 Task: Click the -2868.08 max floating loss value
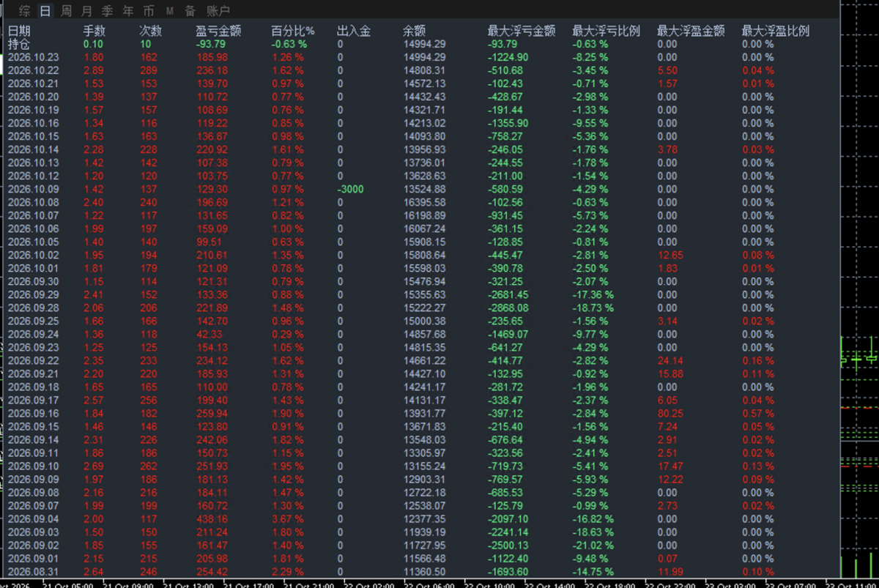coord(508,308)
